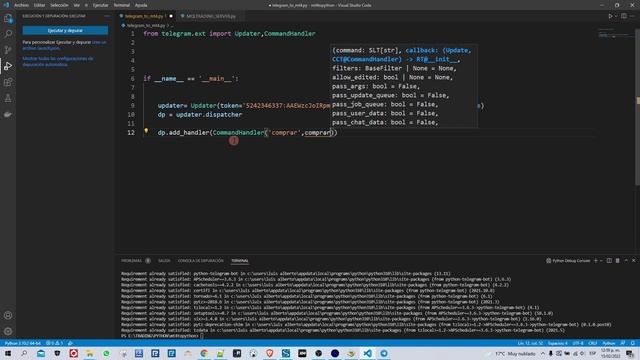Click the editor minimap preview
Viewport: 640px width, 360px height.
tap(614, 33)
